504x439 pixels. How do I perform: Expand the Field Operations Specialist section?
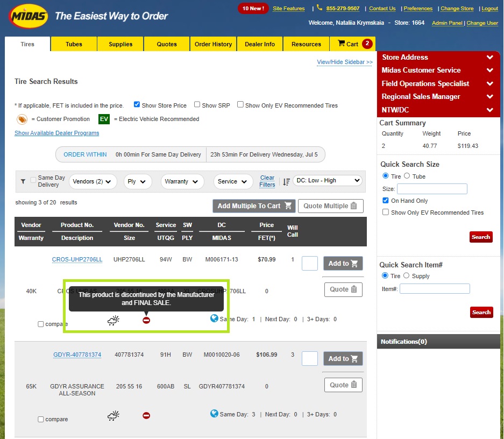pyautogui.click(x=438, y=83)
